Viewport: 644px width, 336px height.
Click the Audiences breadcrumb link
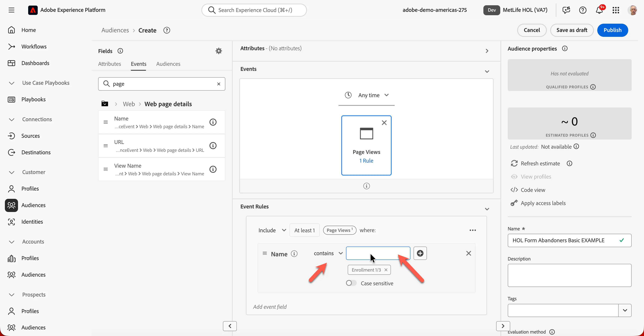(x=115, y=30)
